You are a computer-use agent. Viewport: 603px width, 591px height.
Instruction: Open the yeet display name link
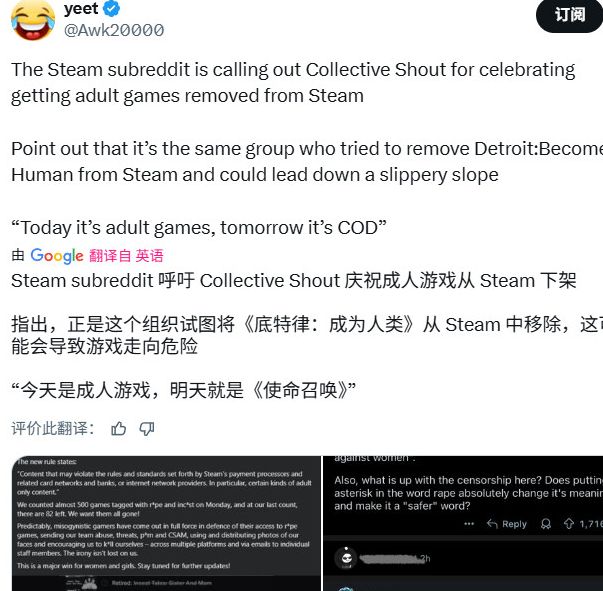pos(81,8)
